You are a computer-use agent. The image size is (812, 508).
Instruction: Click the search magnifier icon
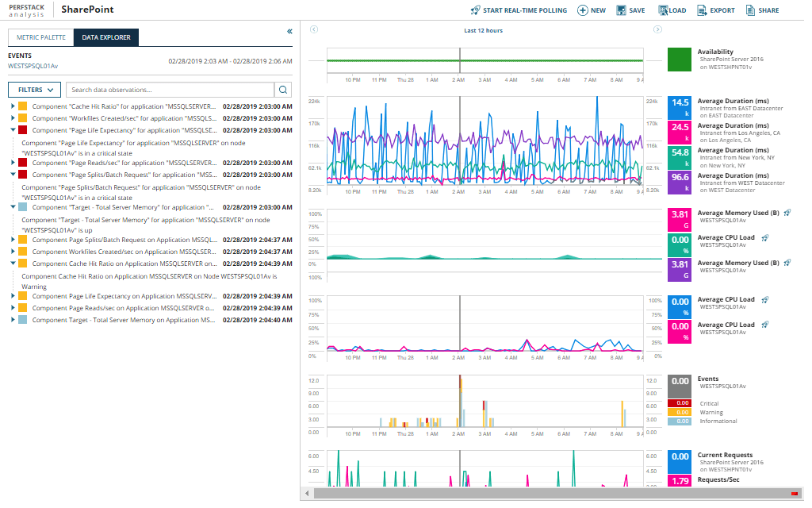click(x=283, y=90)
